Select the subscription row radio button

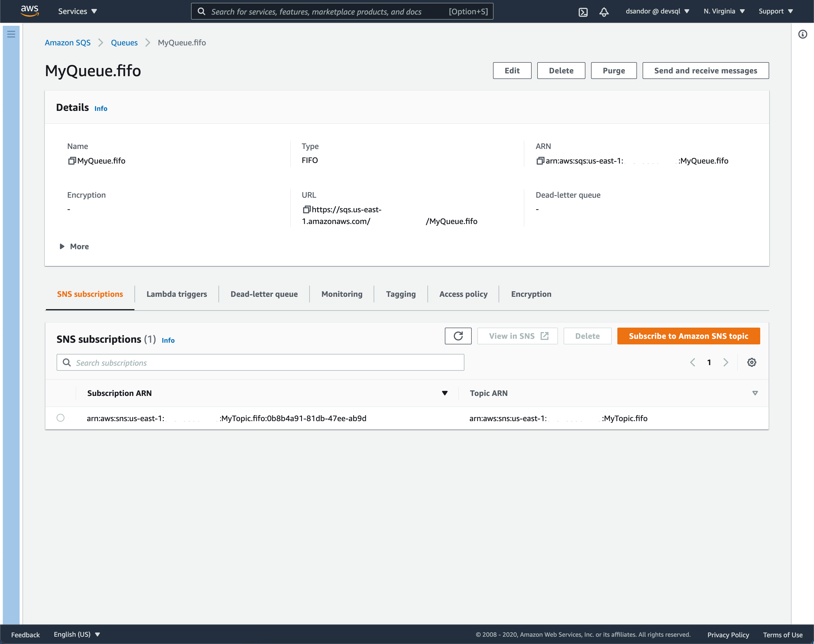(61, 418)
